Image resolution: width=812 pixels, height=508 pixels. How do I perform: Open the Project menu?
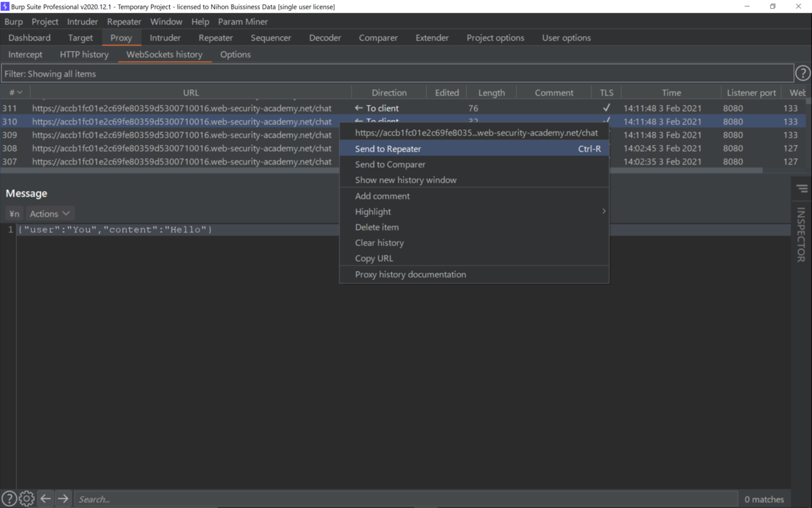pyautogui.click(x=45, y=22)
